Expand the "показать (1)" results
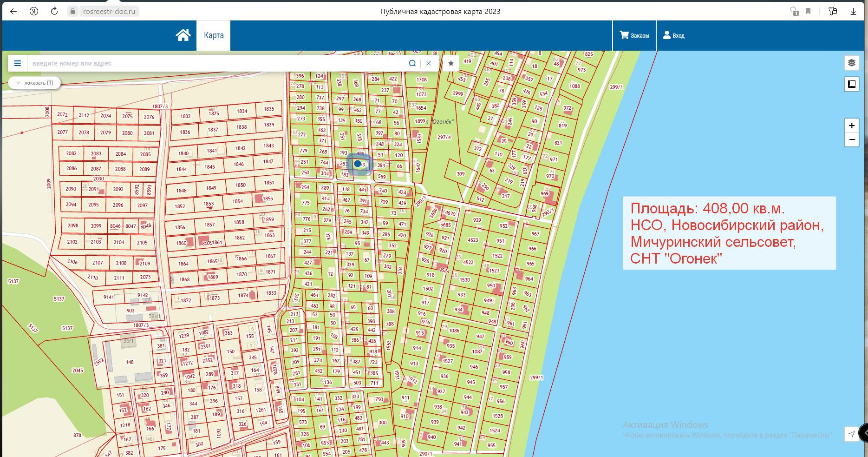Screen dimensions: 868x457 (x=34, y=83)
